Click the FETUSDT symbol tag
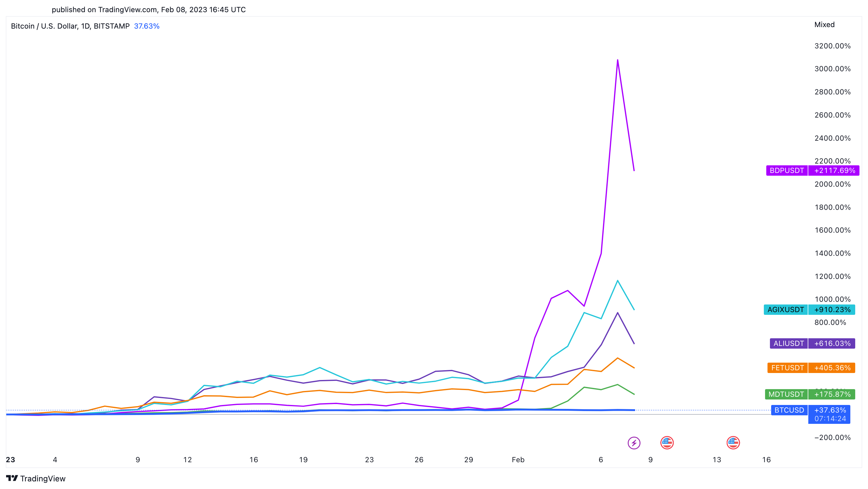Viewport: 868px width, 489px height. (x=788, y=368)
